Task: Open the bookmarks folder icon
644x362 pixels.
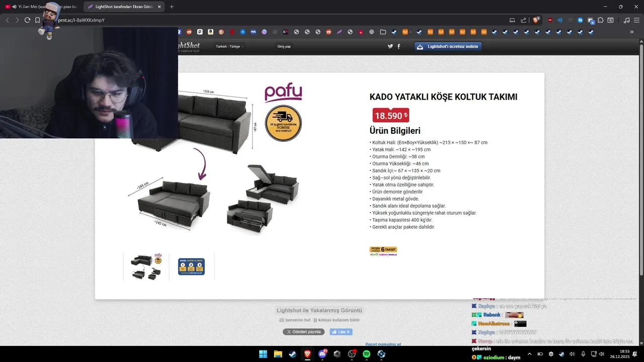Action: (x=383, y=32)
